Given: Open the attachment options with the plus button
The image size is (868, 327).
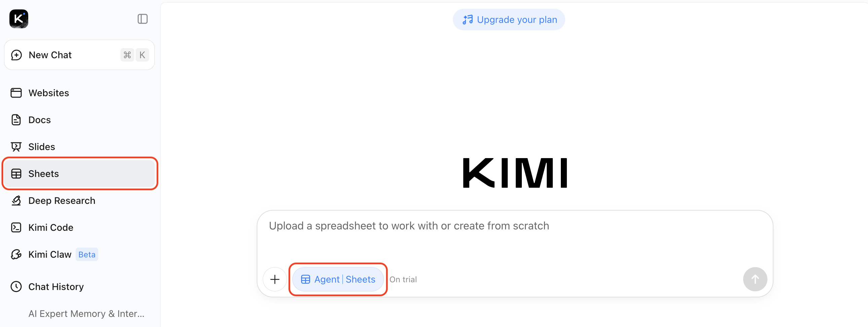Looking at the screenshot, I should pos(275,279).
